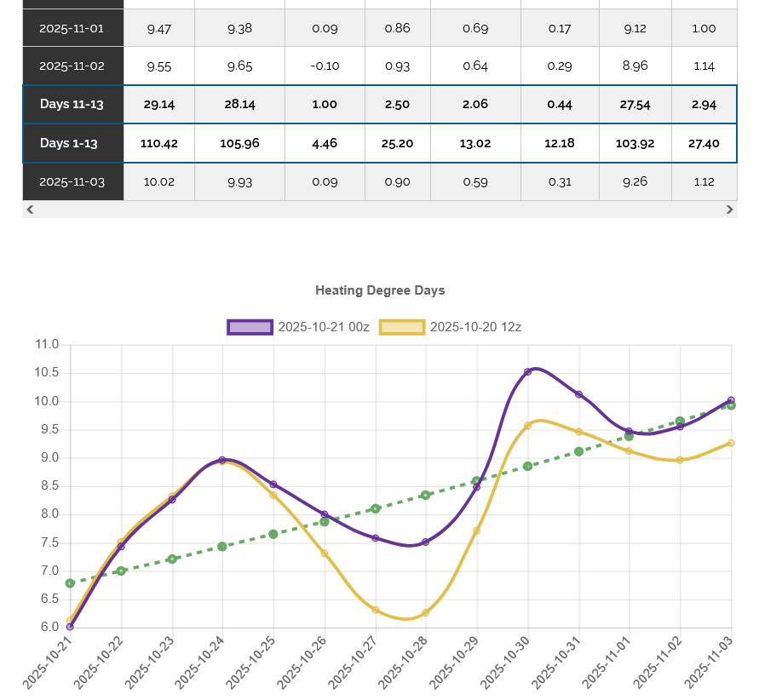Click the left scroll arrow under the table
The width and height of the screenshot is (759, 700).
31,209
